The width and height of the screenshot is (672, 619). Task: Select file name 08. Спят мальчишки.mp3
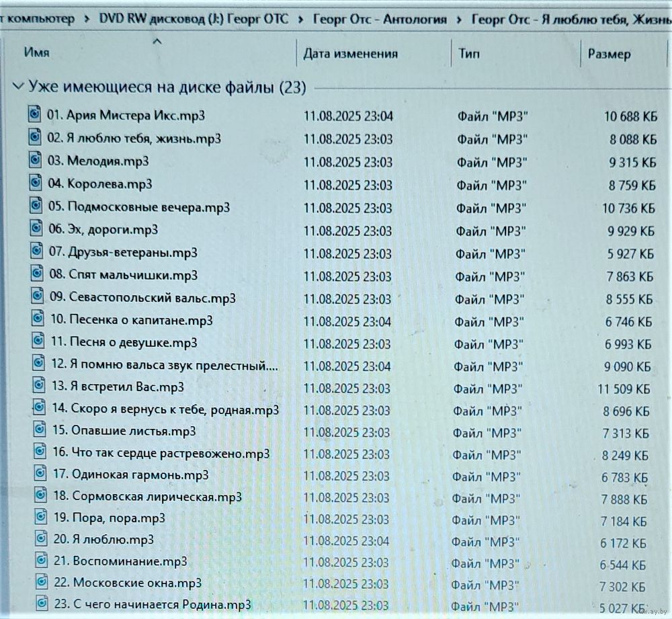tap(124, 274)
